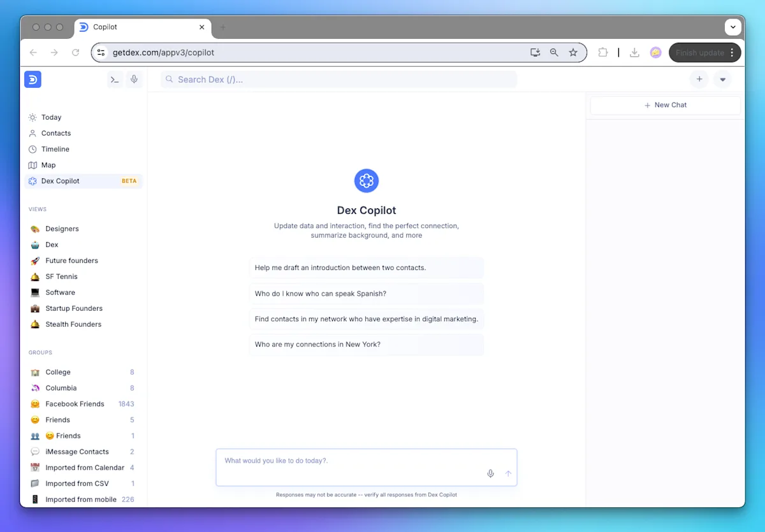Viewport: 765px width, 532px height.
Task: Open the Columbia group
Action: 84,388
